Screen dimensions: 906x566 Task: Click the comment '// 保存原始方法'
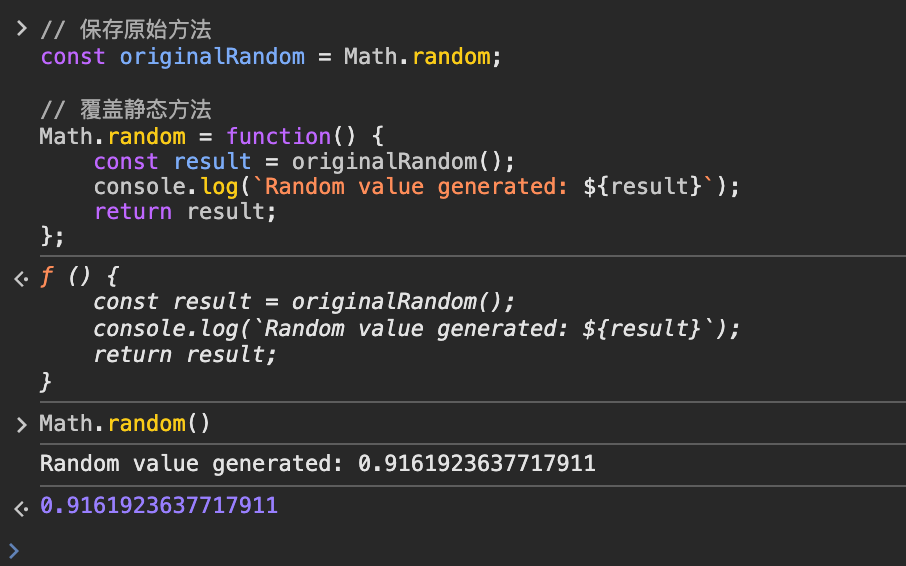[126, 30]
